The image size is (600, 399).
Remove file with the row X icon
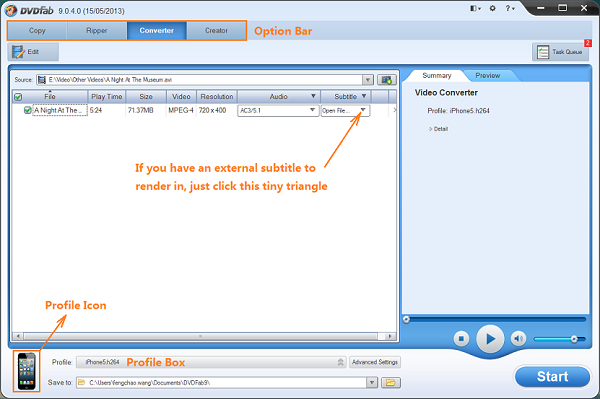pyautogui.click(x=395, y=110)
